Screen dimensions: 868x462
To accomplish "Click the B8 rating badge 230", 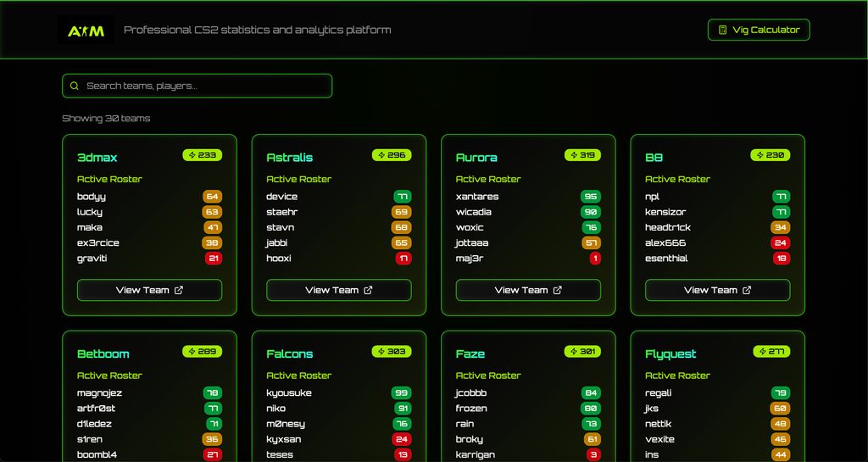I will click(771, 155).
